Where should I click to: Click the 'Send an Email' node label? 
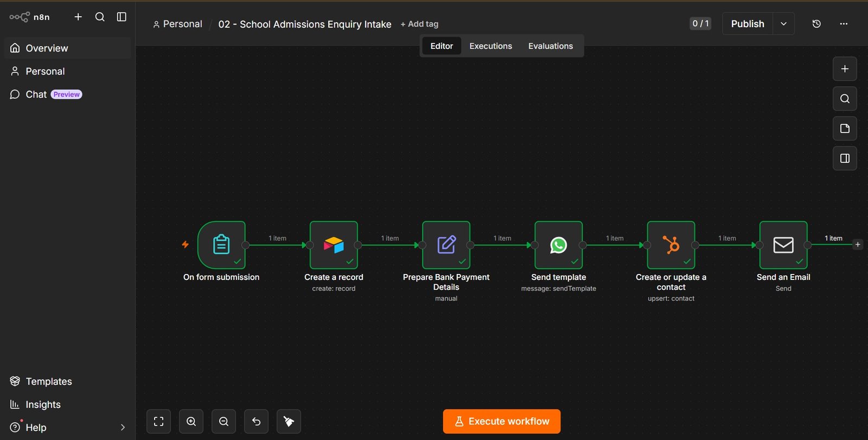783,277
